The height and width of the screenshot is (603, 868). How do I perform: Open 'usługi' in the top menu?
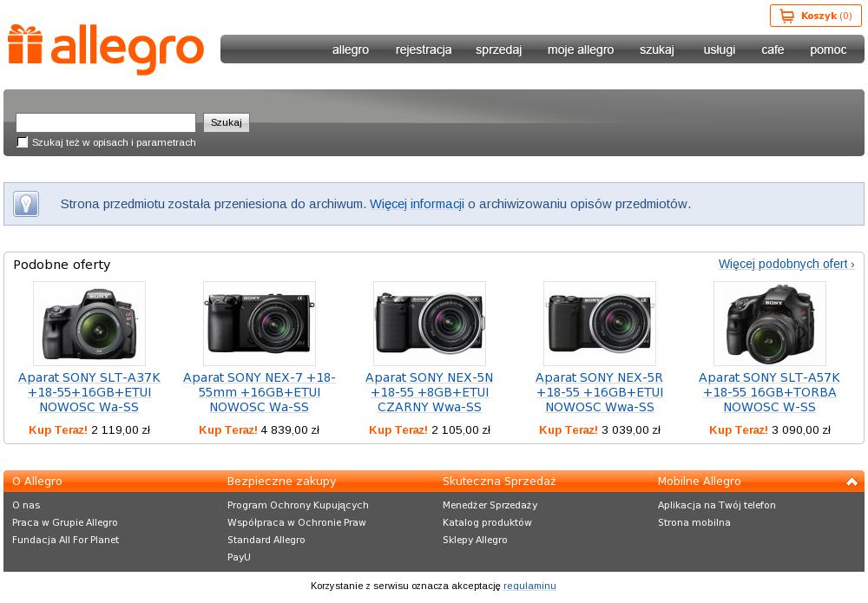click(719, 49)
